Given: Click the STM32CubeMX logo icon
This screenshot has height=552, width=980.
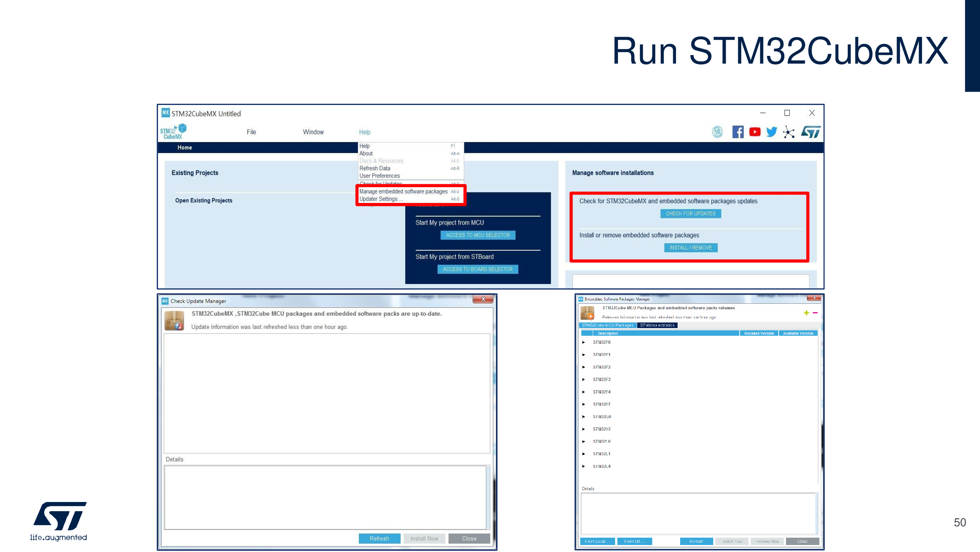Looking at the screenshot, I should tap(173, 132).
